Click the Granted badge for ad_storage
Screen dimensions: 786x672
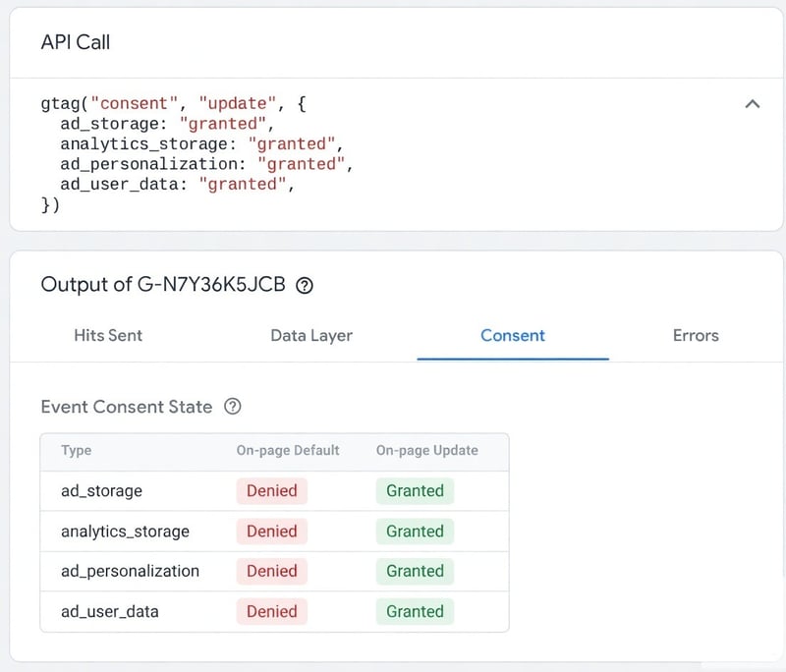pos(415,491)
